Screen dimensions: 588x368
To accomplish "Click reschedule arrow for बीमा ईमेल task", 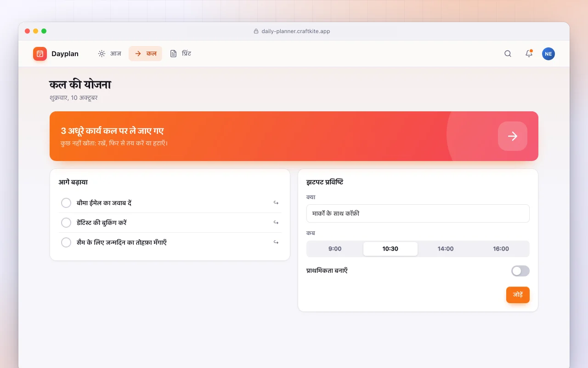I will [276, 203].
